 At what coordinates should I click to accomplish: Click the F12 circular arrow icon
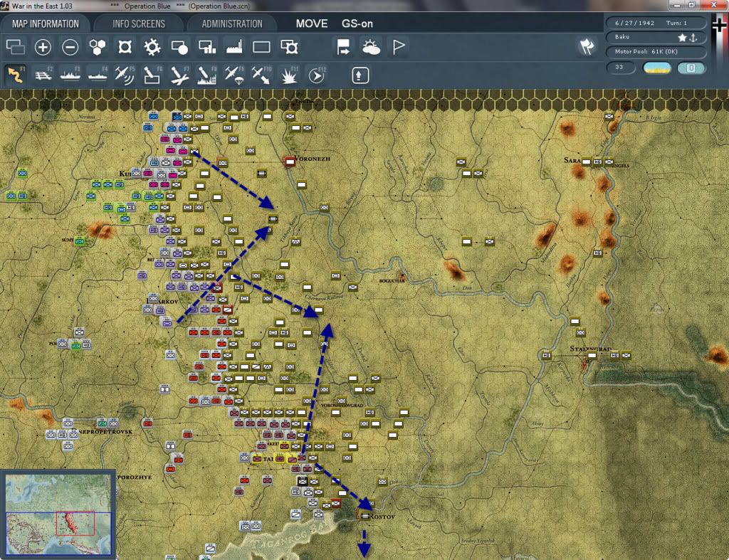click(x=317, y=75)
